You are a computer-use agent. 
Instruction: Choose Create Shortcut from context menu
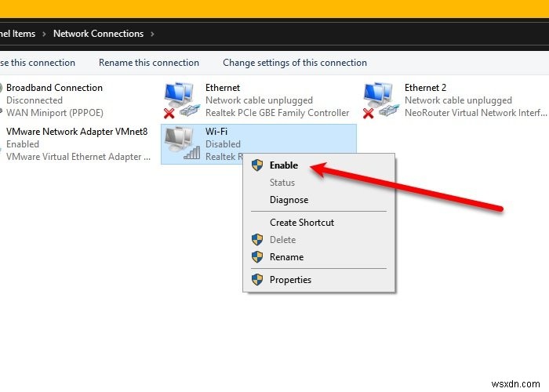click(302, 223)
